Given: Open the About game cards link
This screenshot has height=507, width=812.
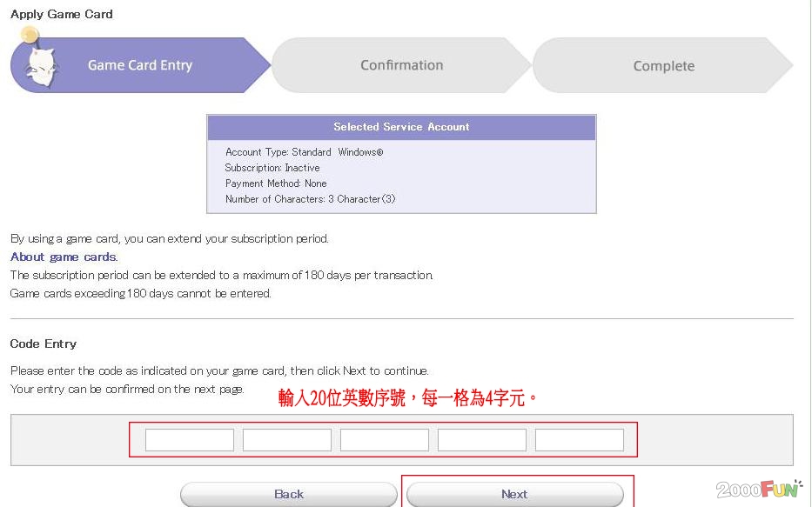Looking at the screenshot, I should point(64,257).
